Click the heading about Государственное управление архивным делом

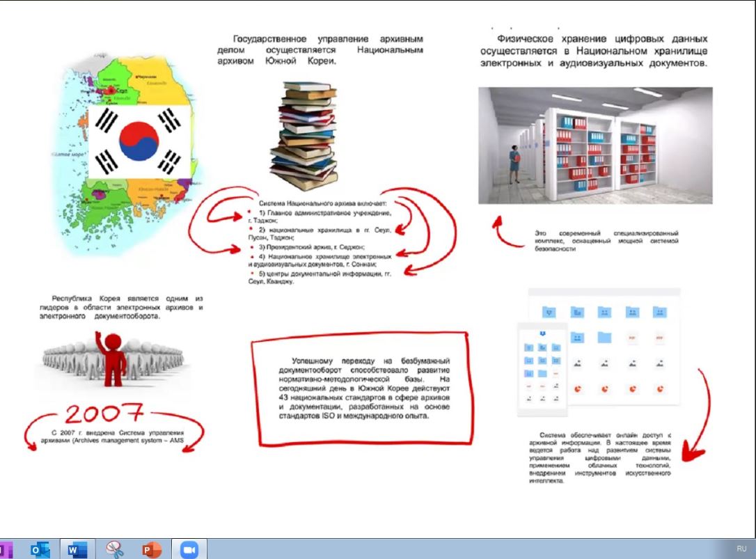(x=320, y=49)
